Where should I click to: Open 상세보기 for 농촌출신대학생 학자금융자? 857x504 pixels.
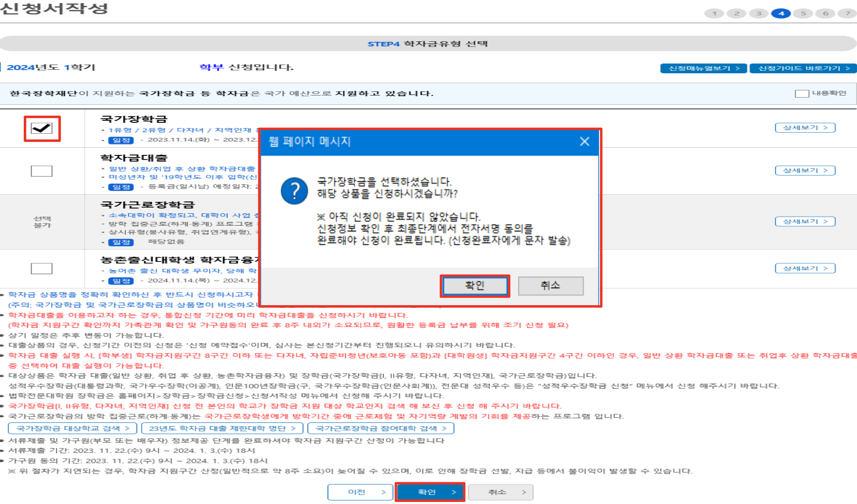[805, 267]
